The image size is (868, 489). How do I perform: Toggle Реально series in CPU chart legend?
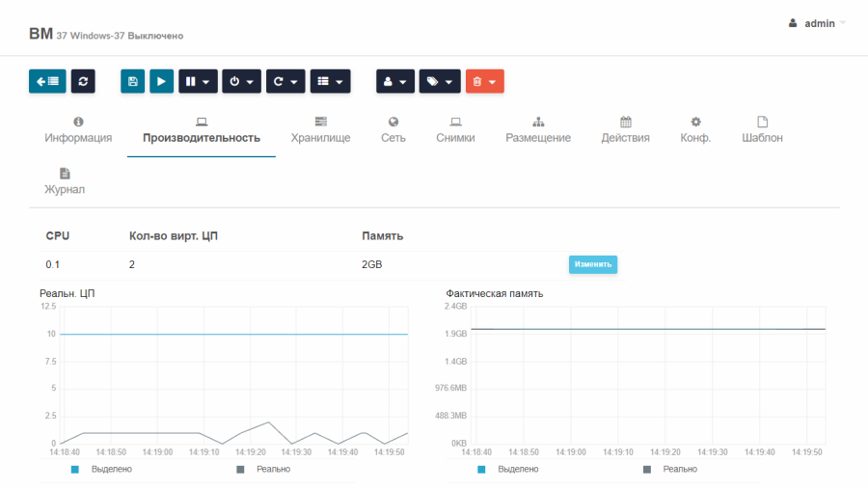263,469
